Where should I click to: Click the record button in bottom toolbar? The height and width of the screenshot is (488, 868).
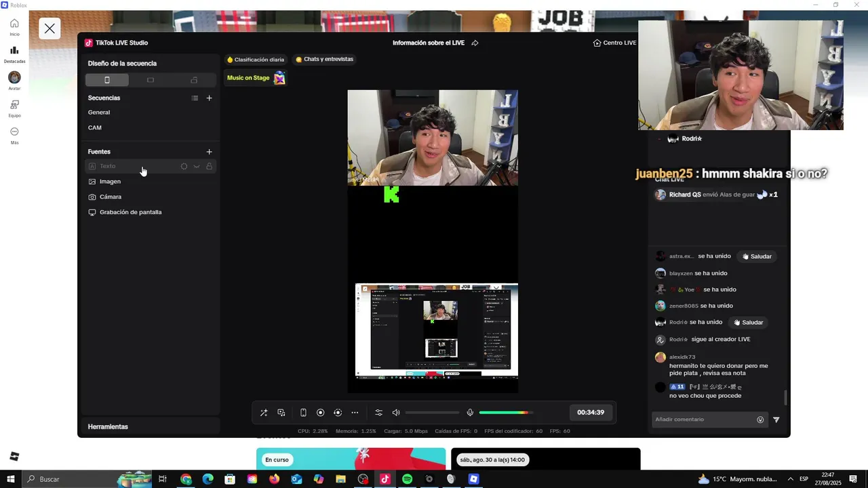click(x=321, y=412)
